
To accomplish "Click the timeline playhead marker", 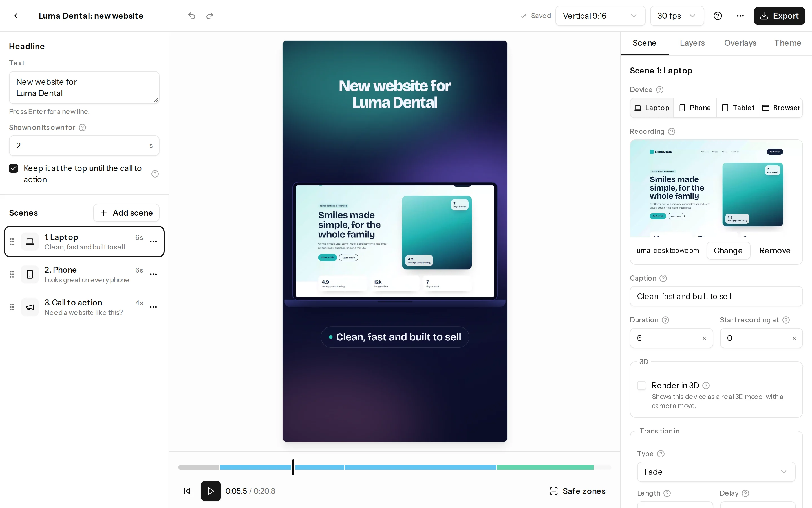I will [293, 467].
